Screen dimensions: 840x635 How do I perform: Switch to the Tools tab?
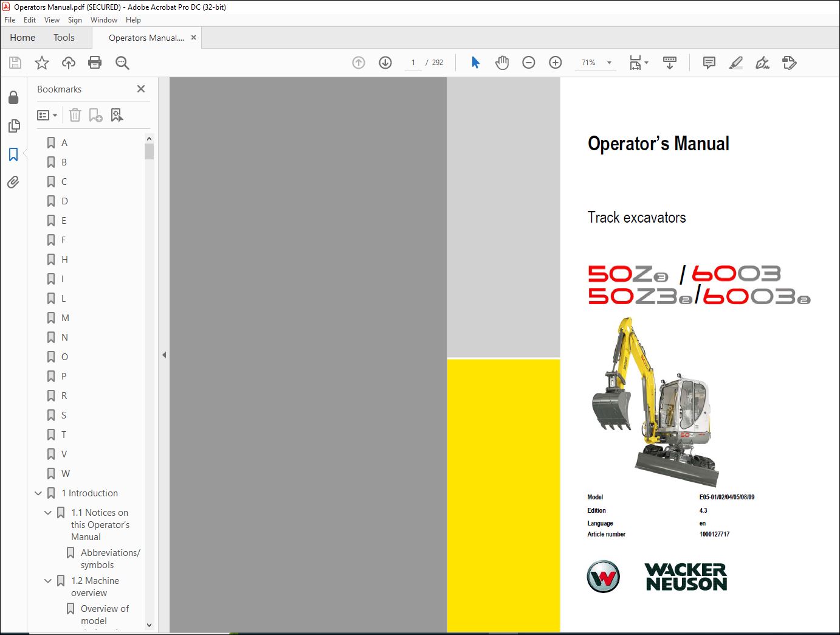coord(64,38)
